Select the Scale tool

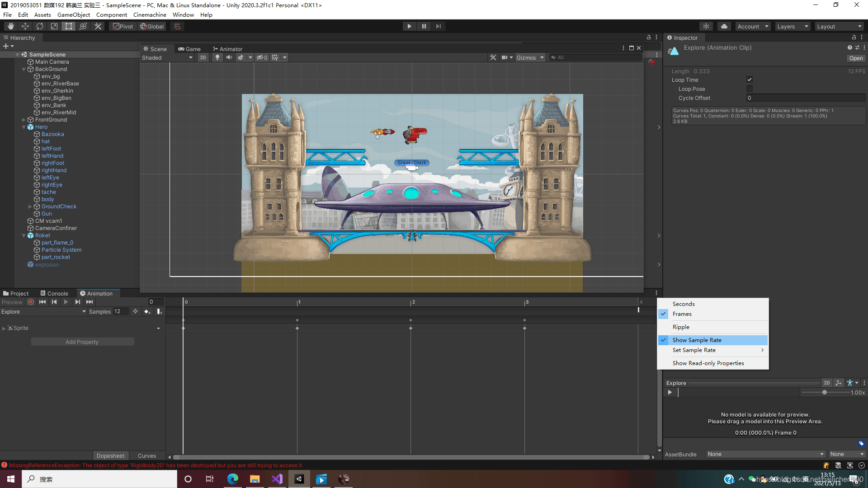[x=54, y=26]
